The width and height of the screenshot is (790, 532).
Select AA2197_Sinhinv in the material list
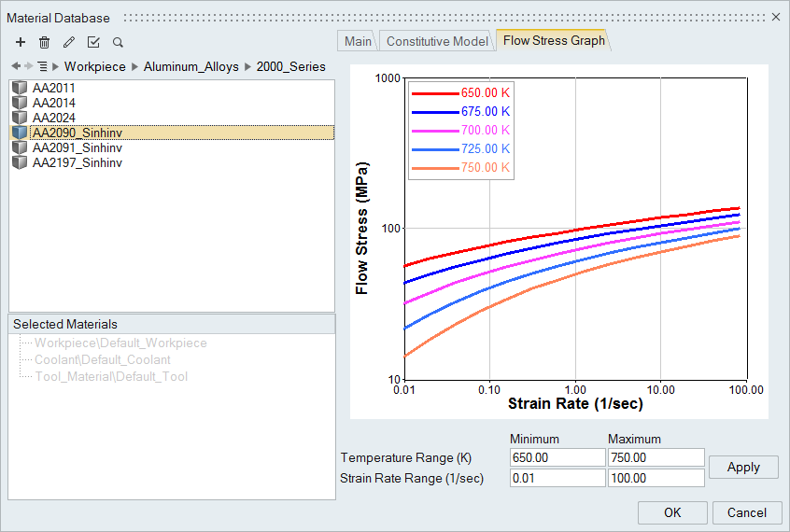tap(78, 162)
